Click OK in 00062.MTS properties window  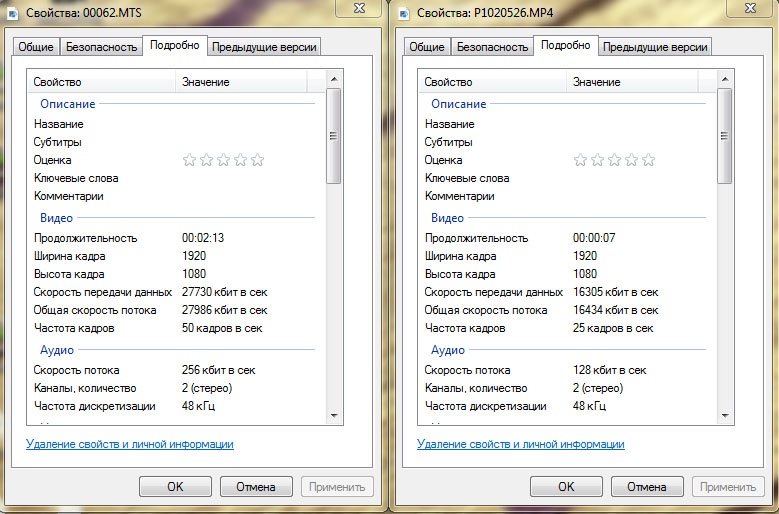(x=175, y=487)
